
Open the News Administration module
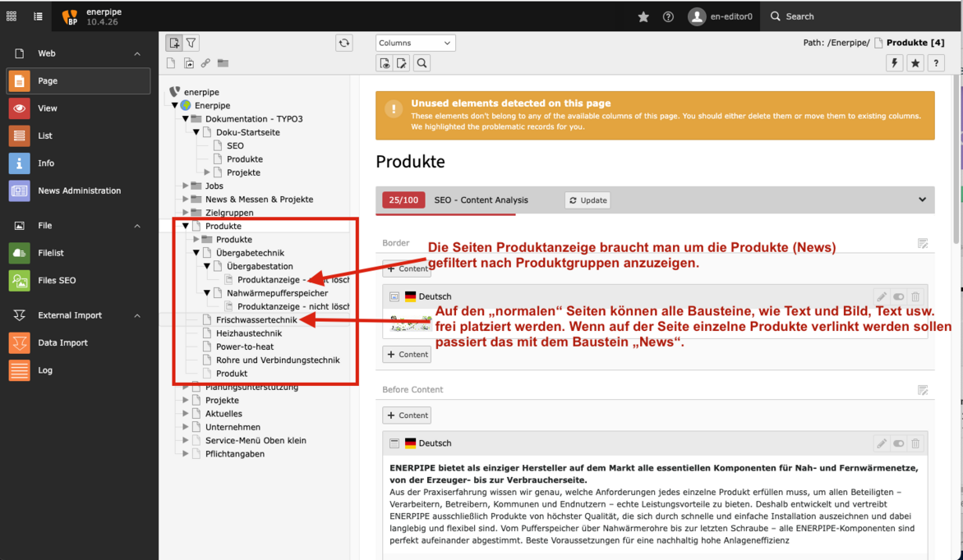(78, 191)
